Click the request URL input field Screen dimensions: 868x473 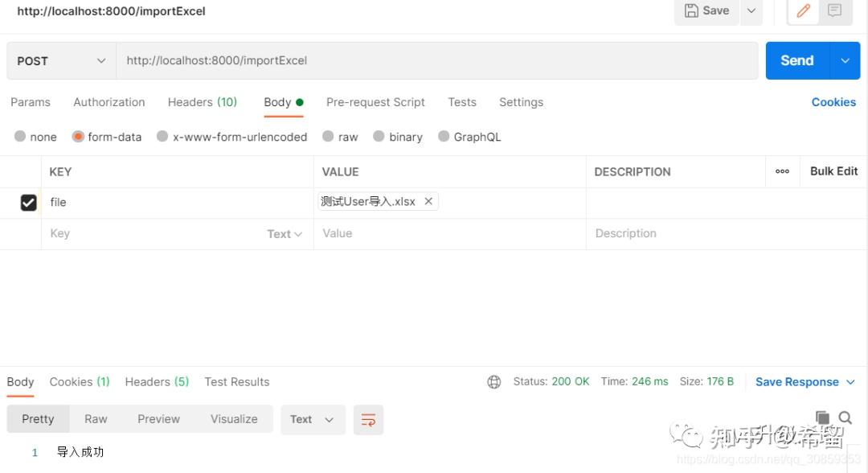(x=436, y=61)
